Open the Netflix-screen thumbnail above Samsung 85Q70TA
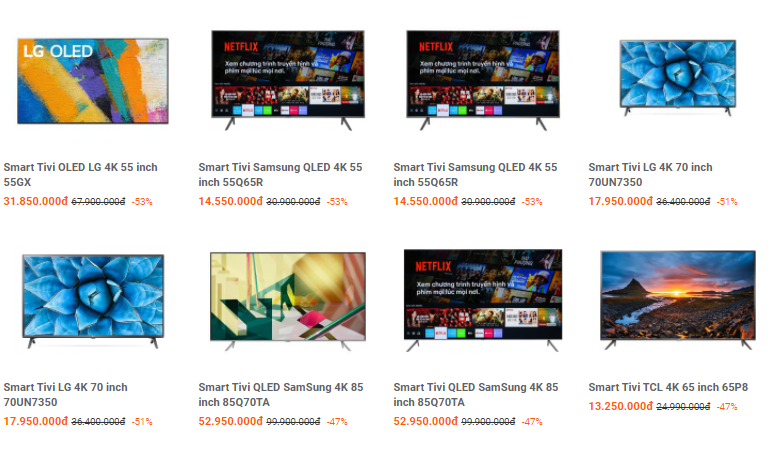This screenshot has height=463, width=768. [x=483, y=299]
